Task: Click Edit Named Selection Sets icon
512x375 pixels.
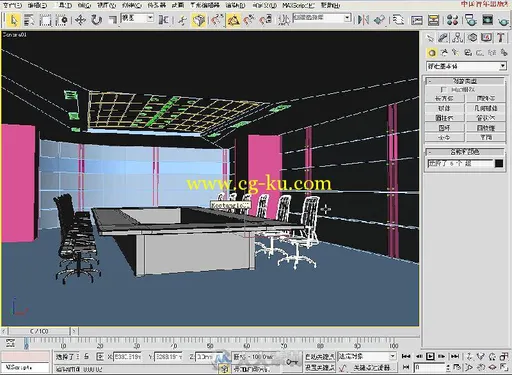Action: click(x=284, y=20)
